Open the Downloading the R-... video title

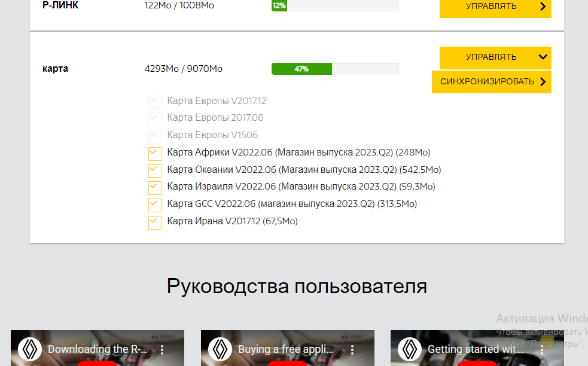(98, 349)
